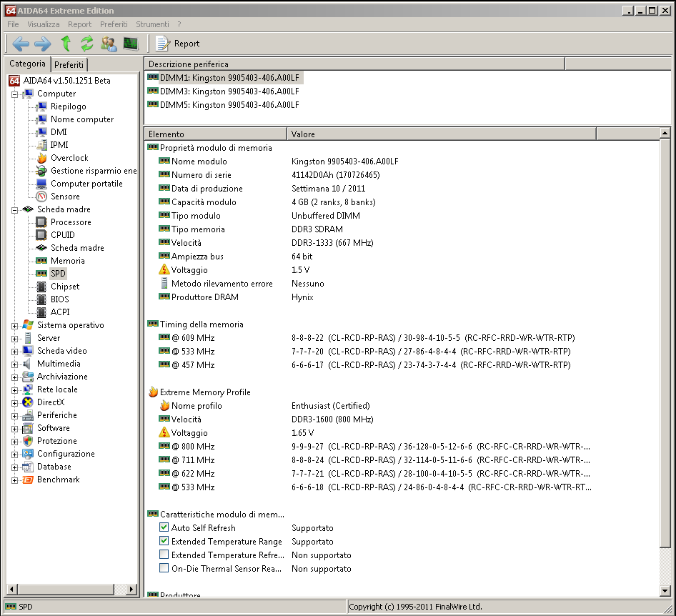Click the details pane scroll down arrow
The width and height of the screenshot is (676, 616).
[665, 591]
